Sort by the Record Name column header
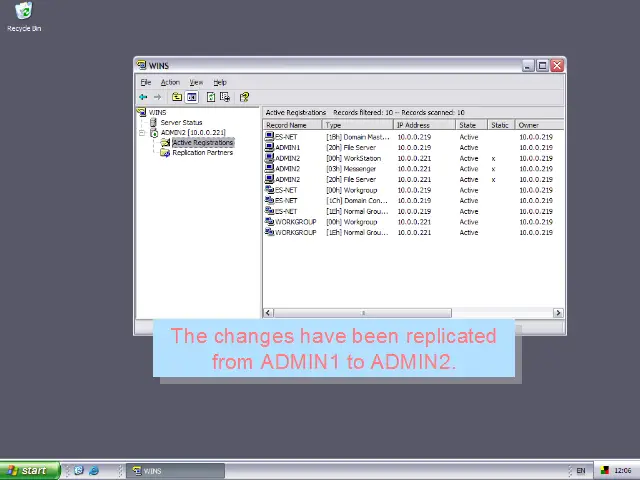640x480 pixels. pyautogui.click(x=293, y=125)
